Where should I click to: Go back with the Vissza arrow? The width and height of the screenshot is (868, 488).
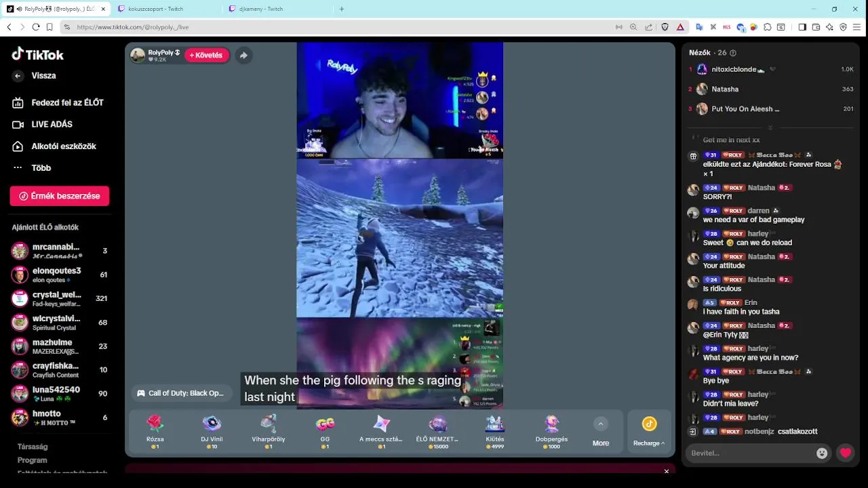[18, 76]
